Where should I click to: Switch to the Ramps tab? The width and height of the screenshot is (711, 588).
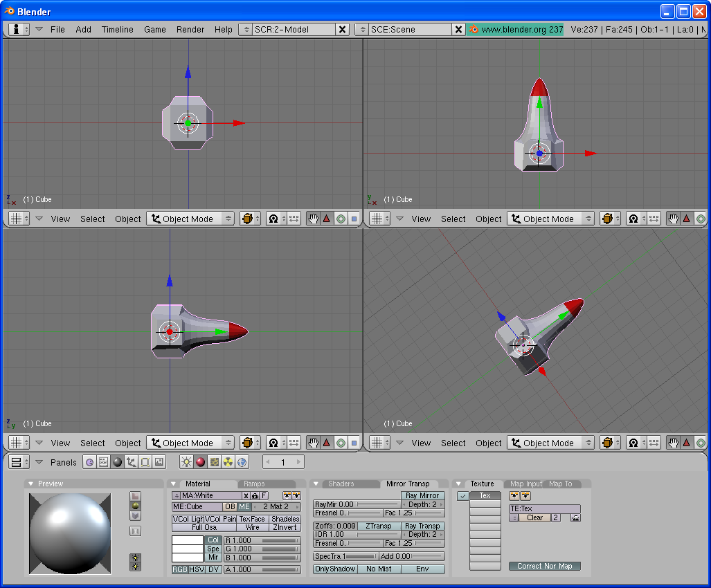[254, 484]
